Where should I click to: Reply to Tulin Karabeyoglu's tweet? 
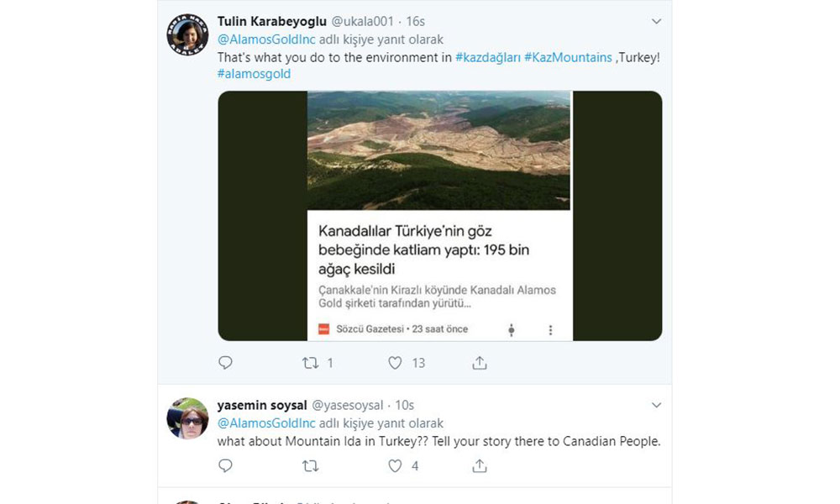coord(225,363)
